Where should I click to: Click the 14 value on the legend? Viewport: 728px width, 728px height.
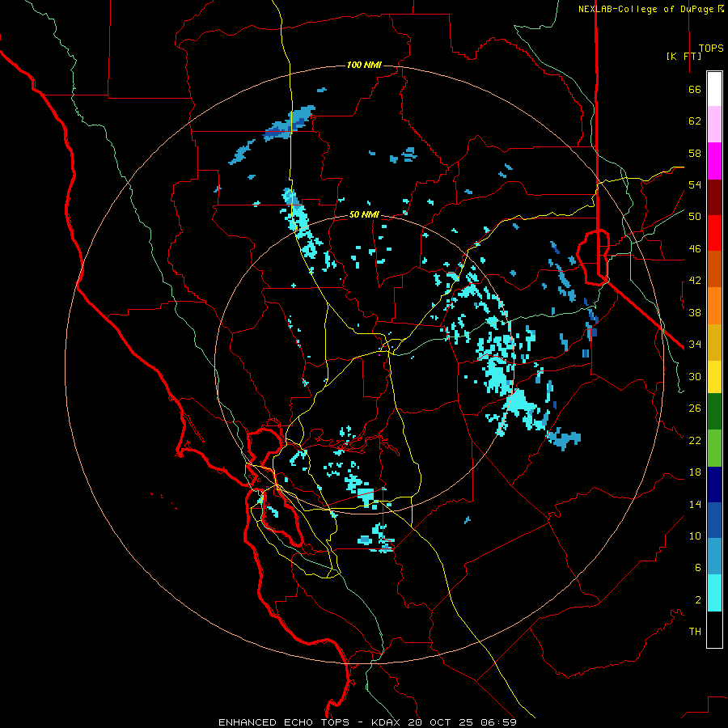pyautogui.click(x=695, y=504)
